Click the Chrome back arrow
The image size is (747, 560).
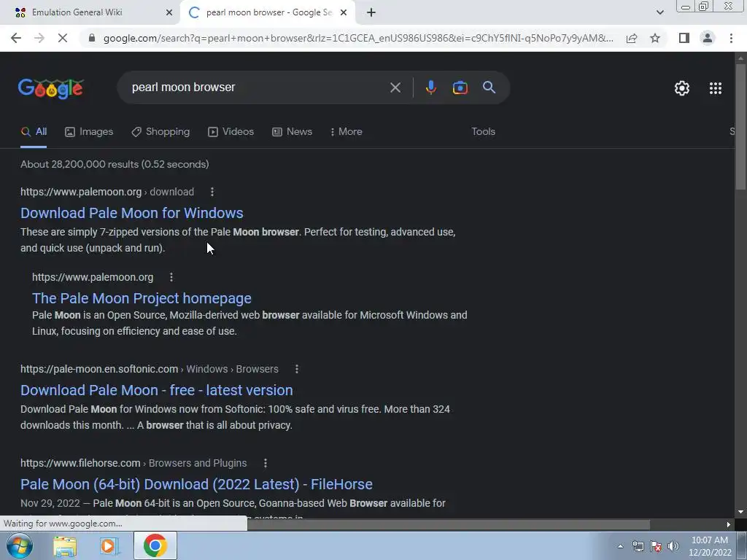pos(16,38)
